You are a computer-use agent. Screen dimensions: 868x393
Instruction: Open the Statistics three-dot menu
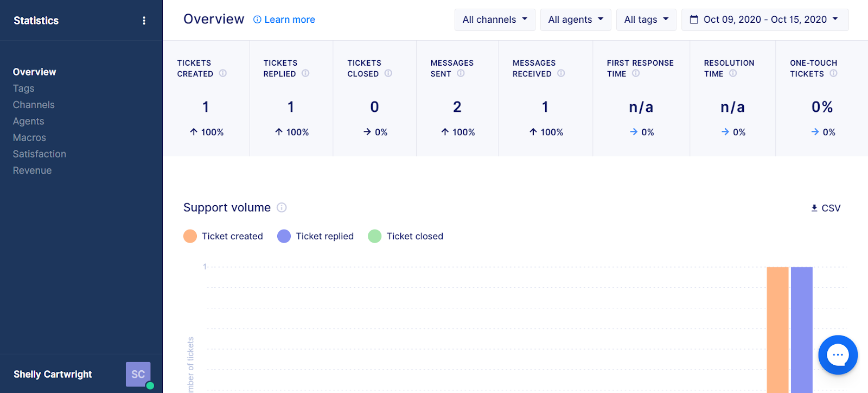click(144, 21)
